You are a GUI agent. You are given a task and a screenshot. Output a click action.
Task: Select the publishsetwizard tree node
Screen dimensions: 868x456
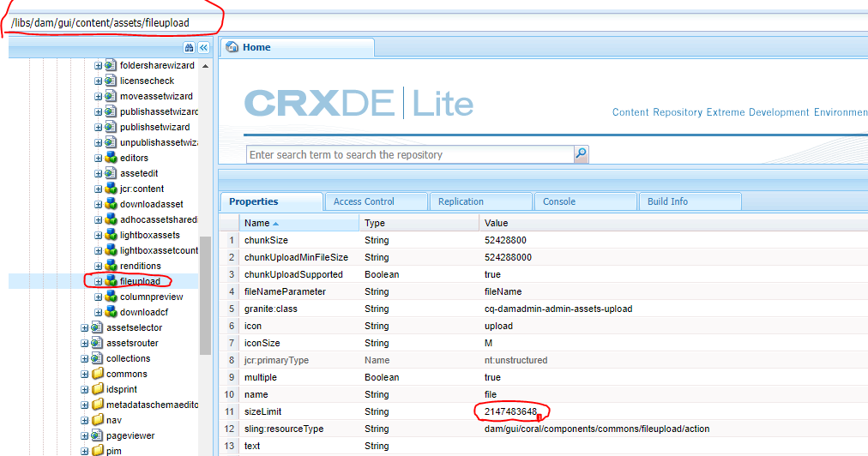pyautogui.click(x=154, y=127)
